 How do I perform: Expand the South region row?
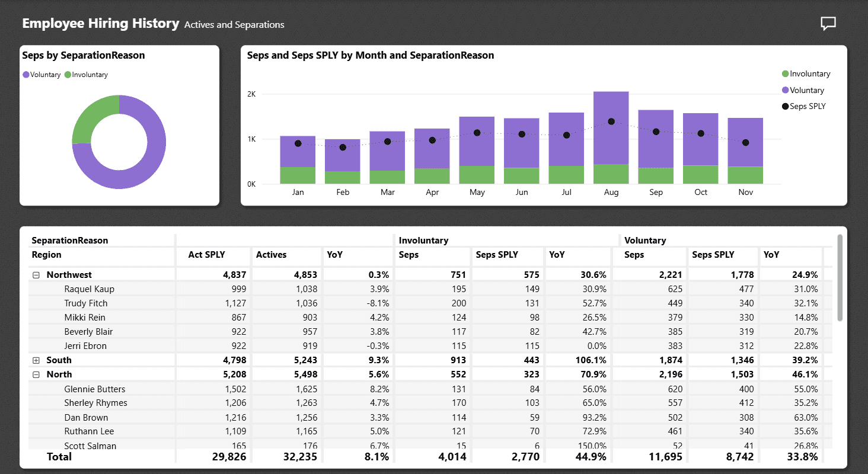point(36,360)
